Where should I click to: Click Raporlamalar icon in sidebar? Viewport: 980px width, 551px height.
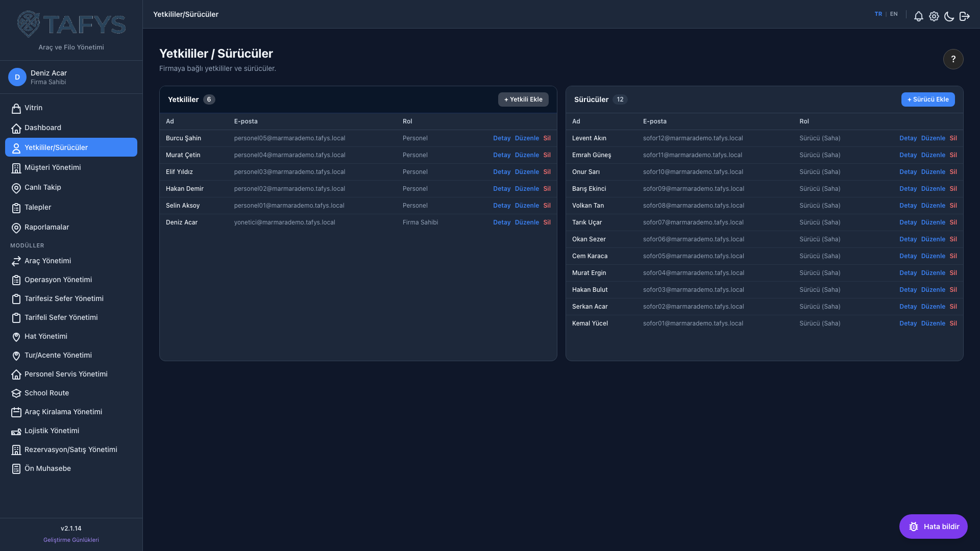point(16,228)
